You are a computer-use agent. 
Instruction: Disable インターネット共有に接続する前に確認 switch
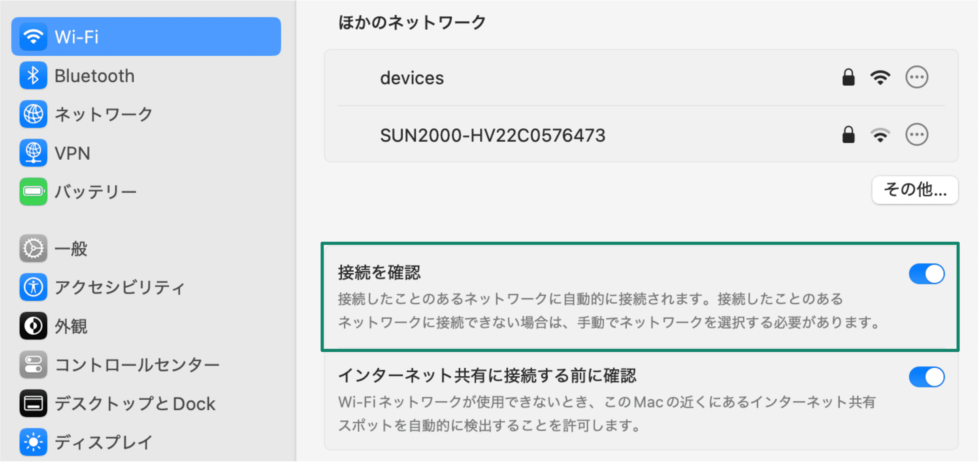(x=926, y=377)
